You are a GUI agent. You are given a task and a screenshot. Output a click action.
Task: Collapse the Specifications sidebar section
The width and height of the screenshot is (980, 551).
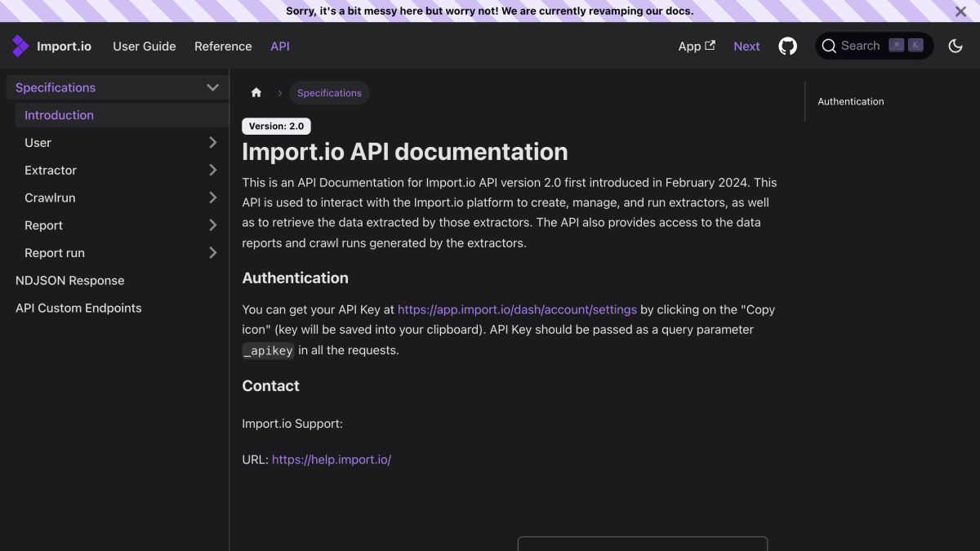tap(212, 87)
